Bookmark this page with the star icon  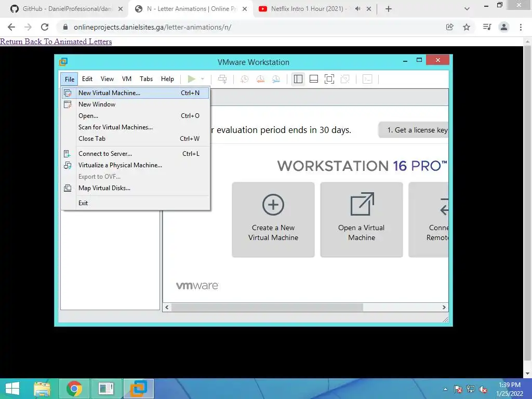coord(467,27)
